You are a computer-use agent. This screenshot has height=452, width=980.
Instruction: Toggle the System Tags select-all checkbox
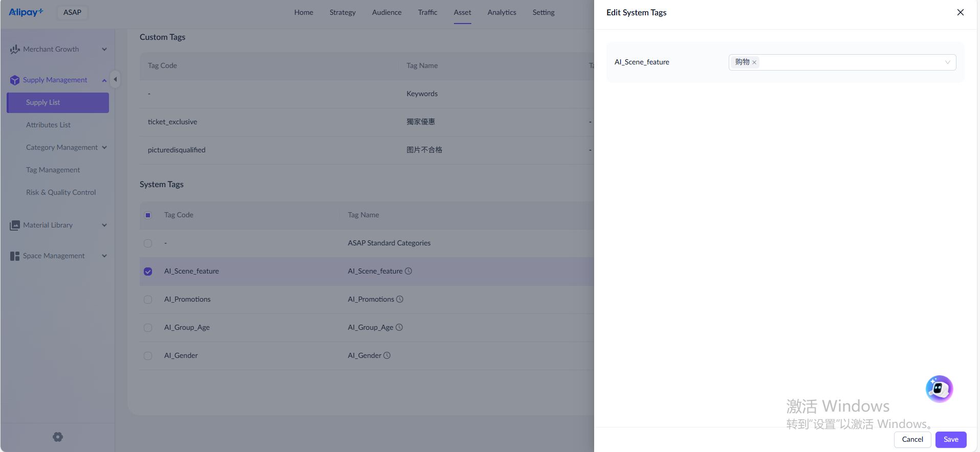coord(148,215)
